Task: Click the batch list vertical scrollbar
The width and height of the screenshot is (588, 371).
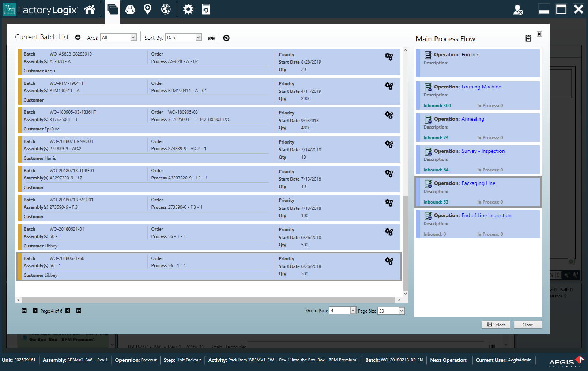Action: coord(405,241)
